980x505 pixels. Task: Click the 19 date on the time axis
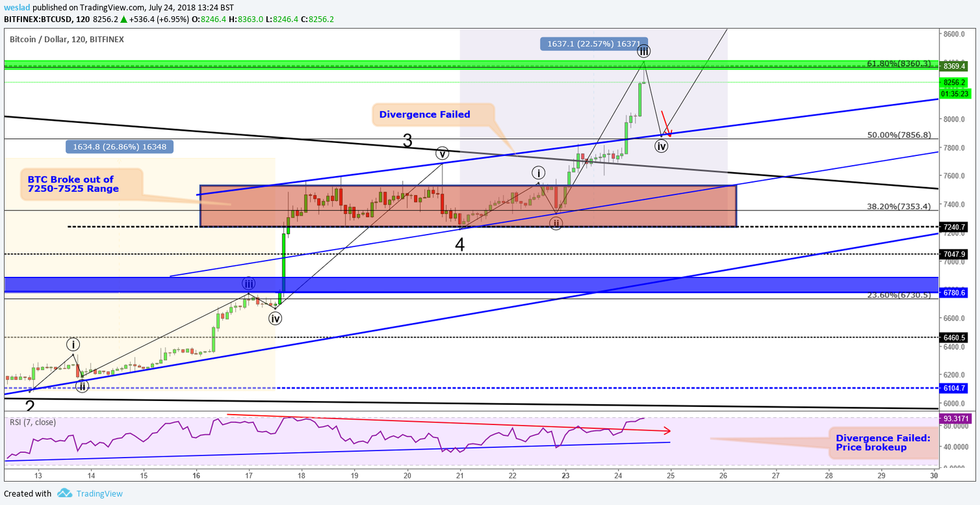[354, 475]
